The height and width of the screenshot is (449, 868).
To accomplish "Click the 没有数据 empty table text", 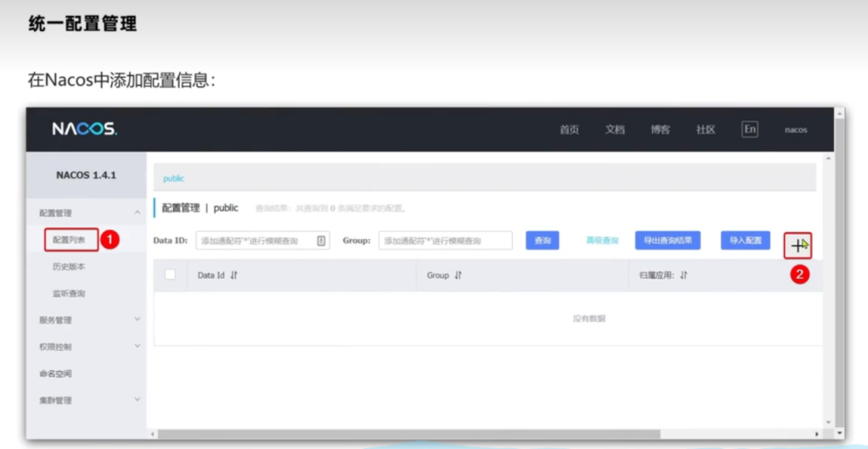I will pyautogui.click(x=589, y=319).
